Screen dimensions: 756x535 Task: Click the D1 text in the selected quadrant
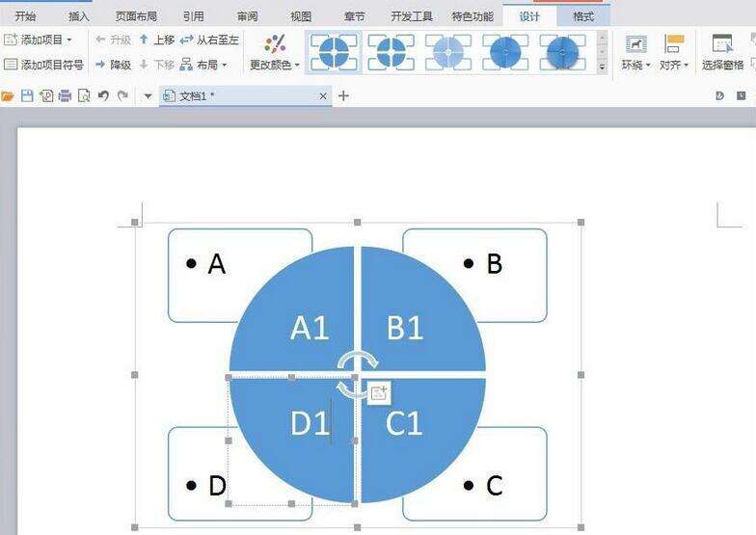click(x=310, y=423)
